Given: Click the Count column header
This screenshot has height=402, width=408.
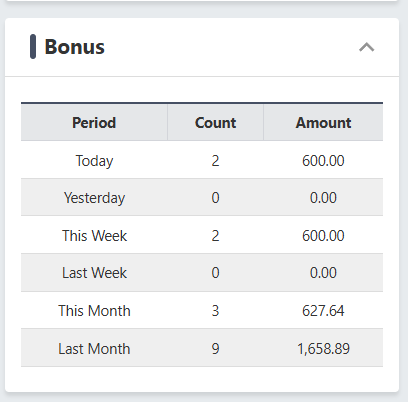Looking at the screenshot, I should (x=215, y=123).
